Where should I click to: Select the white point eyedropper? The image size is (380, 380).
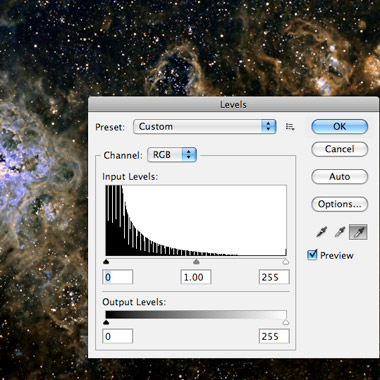point(358,232)
